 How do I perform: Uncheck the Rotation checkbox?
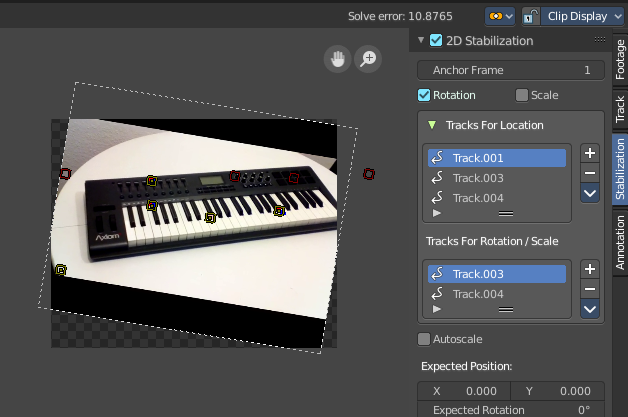click(x=424, y=95)
